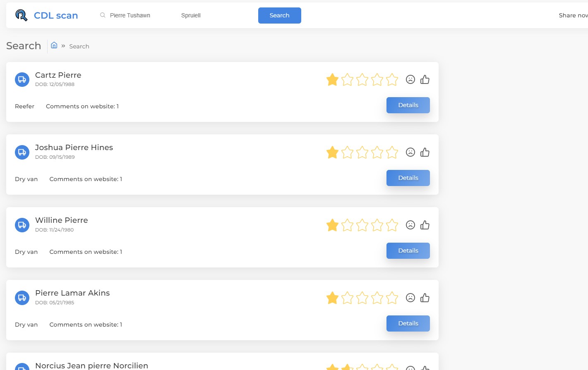Click the CDL scan logo icon
Screen dimensions: 588x370
coord(21,15)
